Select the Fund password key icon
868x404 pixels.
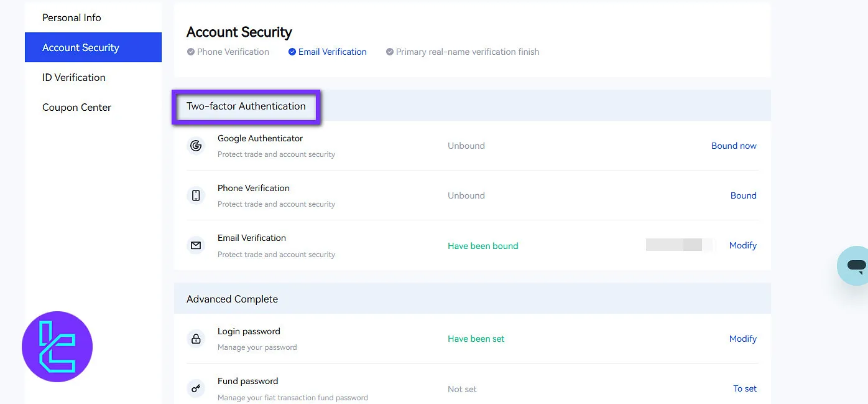(196, 388)
